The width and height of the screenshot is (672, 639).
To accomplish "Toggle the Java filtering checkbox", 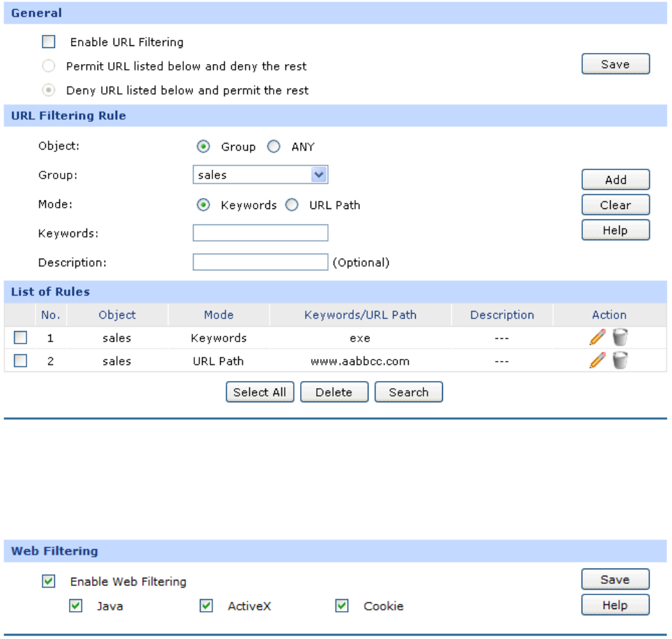I will [x=76, y=606].
